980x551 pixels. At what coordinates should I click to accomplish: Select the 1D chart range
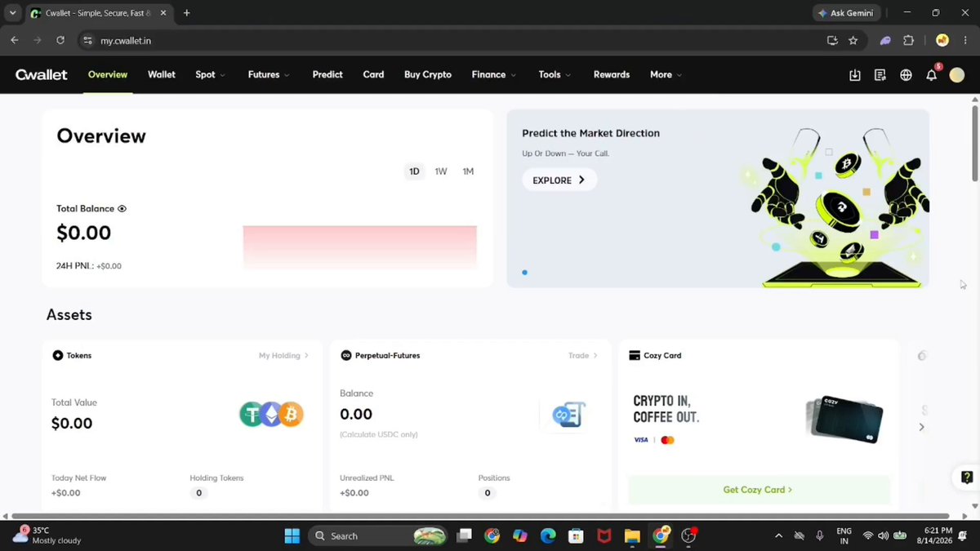(x=414, y=171)
